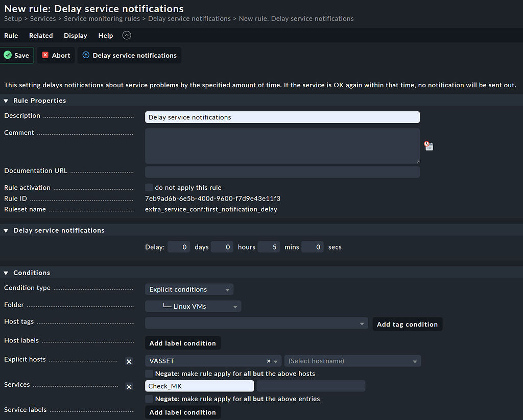Check the Negate option under Services entries
This screenshot has width=523, height=420.
click(x=148, y=399)
